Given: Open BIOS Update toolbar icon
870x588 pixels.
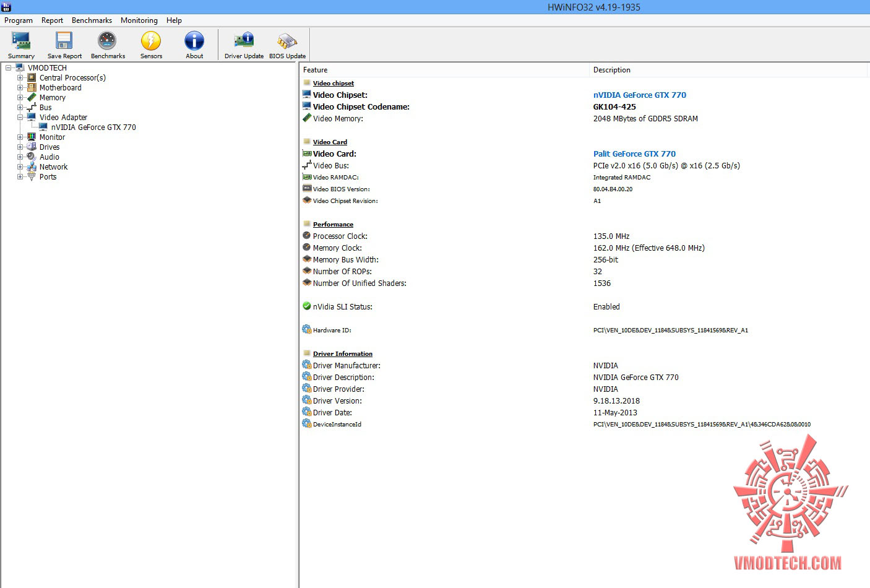Looking at the screenshot, I should 287,41.
